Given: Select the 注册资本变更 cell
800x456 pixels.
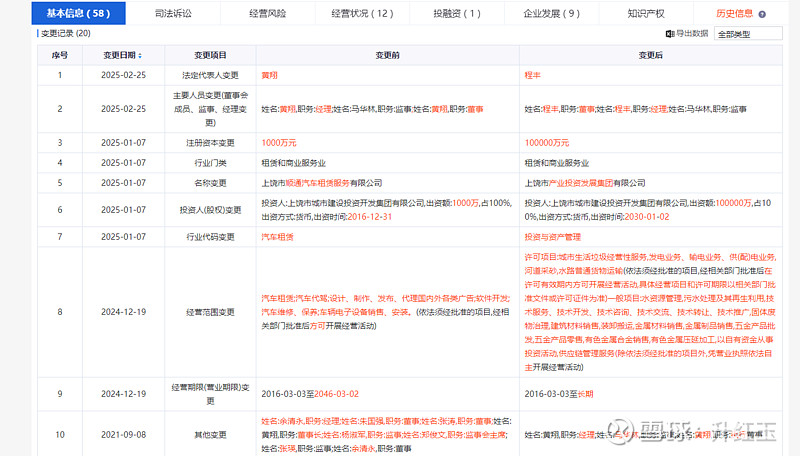Looking at the screenshot, I should 210,143.
